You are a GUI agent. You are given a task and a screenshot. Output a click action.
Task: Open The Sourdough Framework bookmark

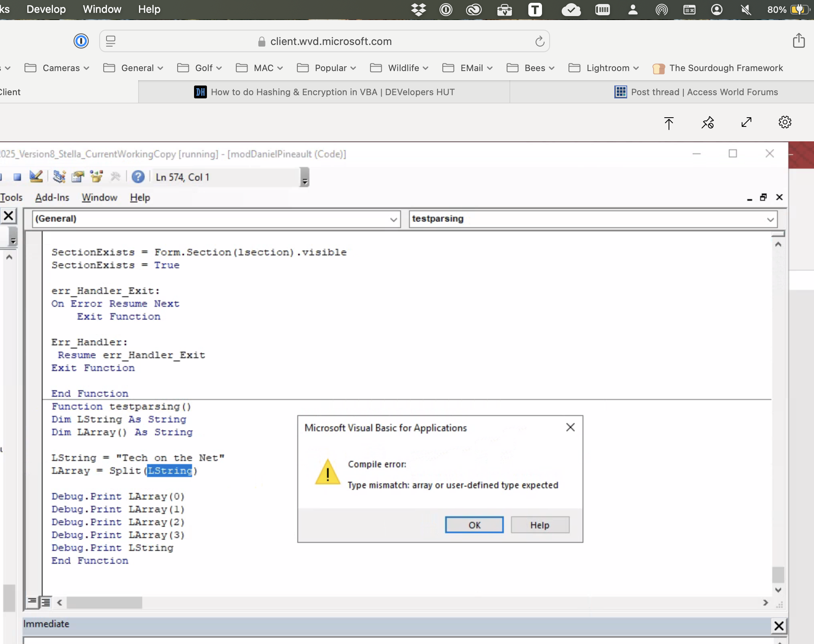718,68
